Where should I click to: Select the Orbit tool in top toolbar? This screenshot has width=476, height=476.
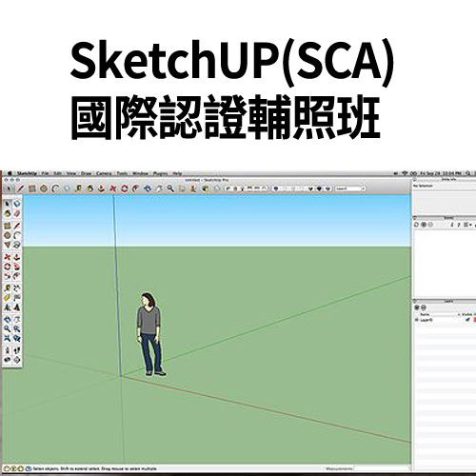coord(148,188)
